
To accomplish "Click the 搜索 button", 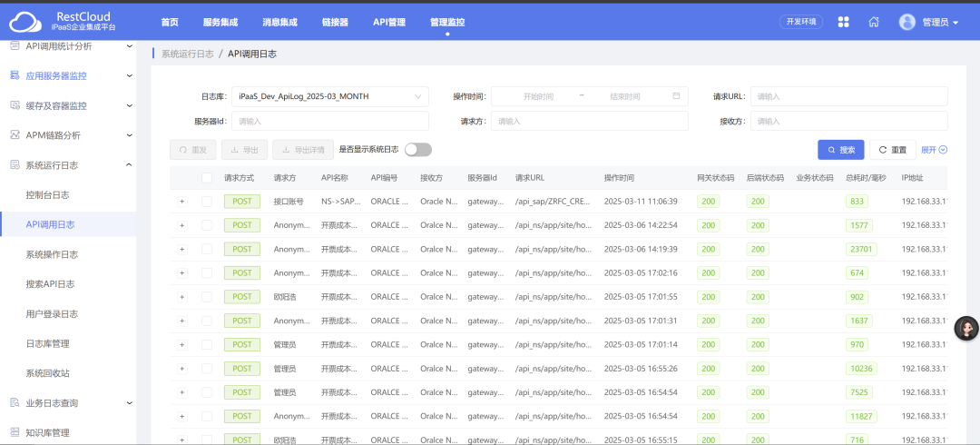I will tap(841, 150).
